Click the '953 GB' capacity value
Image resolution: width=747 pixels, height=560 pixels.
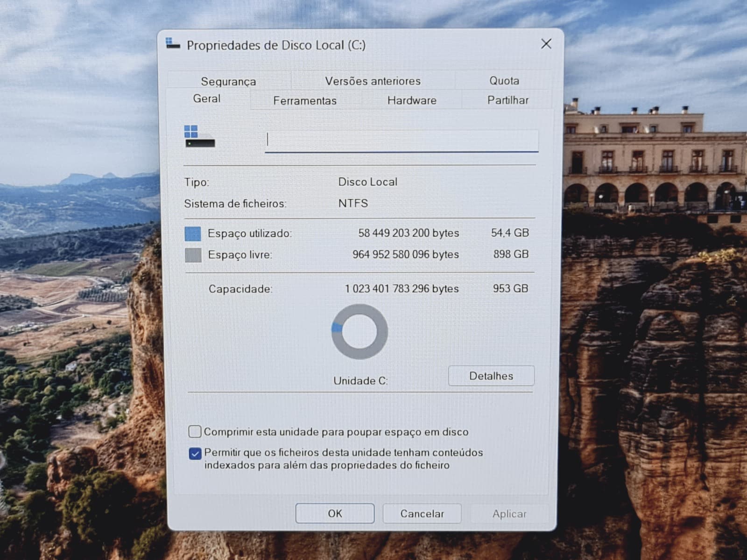coord(510,288)
